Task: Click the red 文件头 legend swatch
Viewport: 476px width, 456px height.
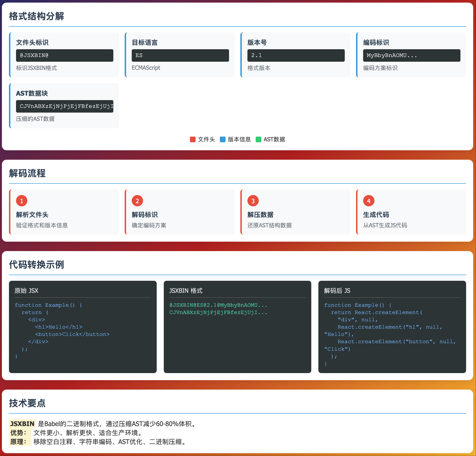Action: [193, 139]
